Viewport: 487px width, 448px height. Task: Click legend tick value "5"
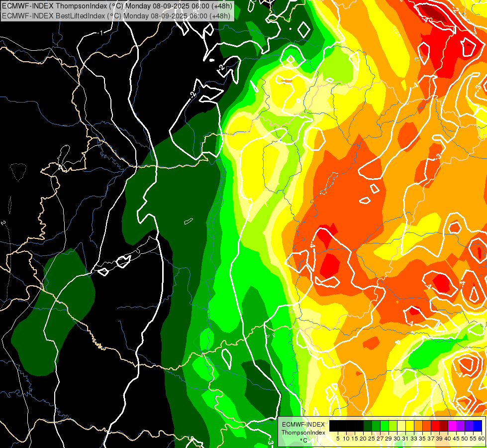pos(338,439)
